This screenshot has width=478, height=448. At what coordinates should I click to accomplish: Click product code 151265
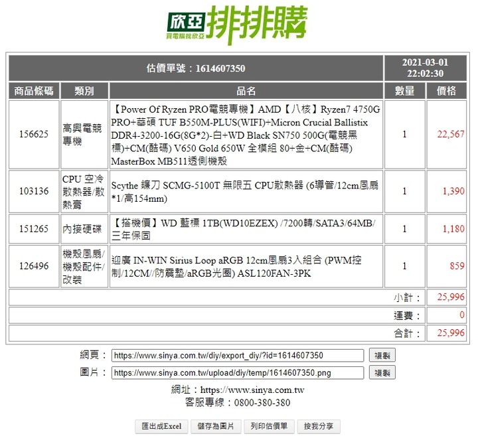pyautogui.click(x=34, y=229)
